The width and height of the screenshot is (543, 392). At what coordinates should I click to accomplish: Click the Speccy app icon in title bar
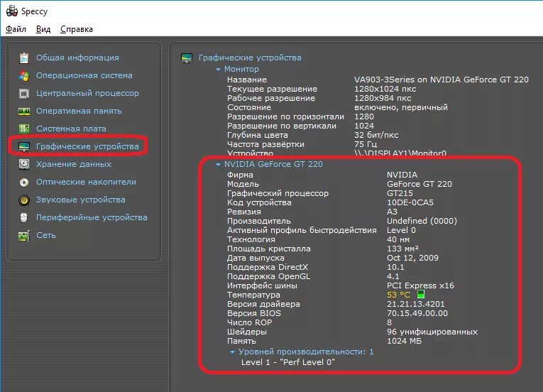click(12, 11)
